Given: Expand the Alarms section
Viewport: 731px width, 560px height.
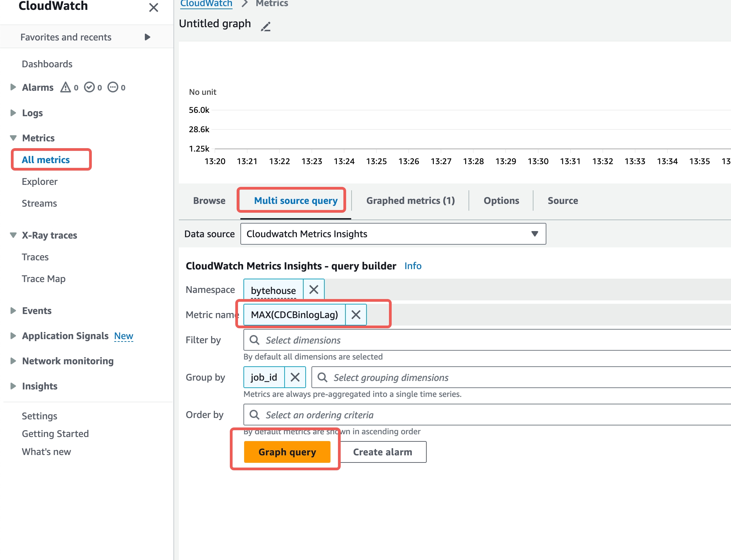Looking at the screenshot, I should click(13, 87).
